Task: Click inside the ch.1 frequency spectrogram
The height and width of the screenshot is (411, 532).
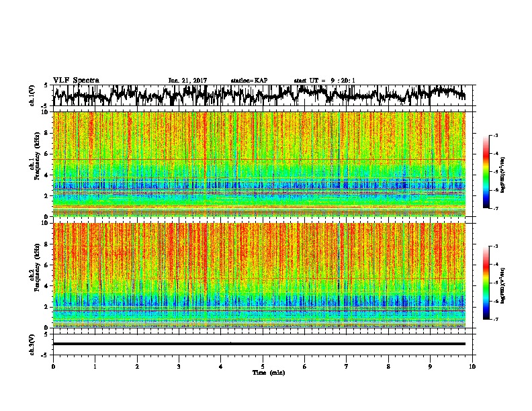Action: pos(259,164)
